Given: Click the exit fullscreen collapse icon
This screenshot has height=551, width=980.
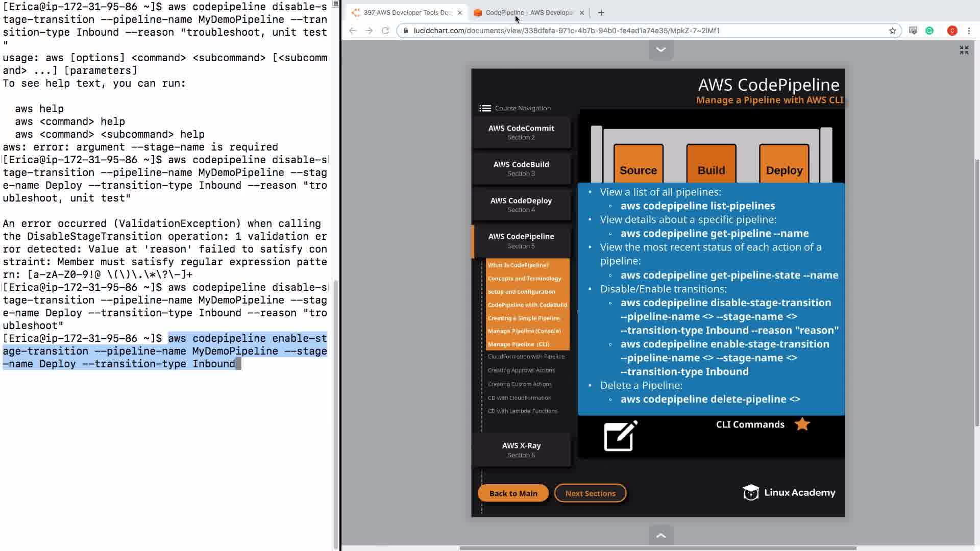Looking at the screenshot, I should coord(964,50).
